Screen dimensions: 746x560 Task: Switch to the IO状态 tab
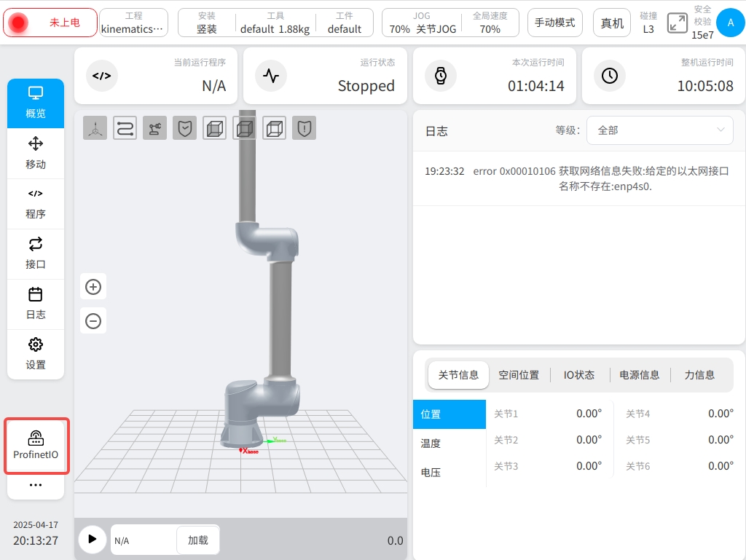click(579, 375)
